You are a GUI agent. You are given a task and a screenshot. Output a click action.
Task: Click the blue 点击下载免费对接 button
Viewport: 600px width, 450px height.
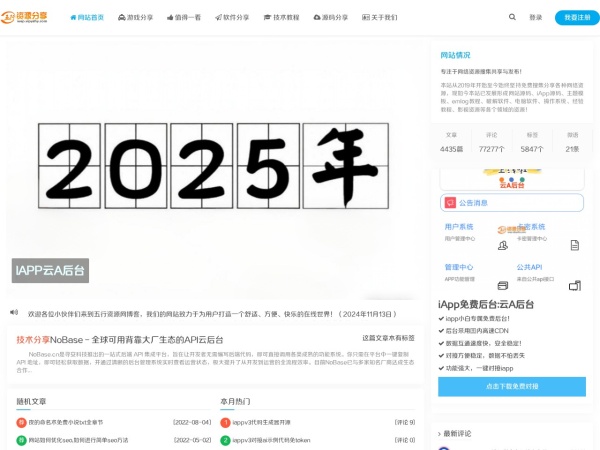click(512, 386)
